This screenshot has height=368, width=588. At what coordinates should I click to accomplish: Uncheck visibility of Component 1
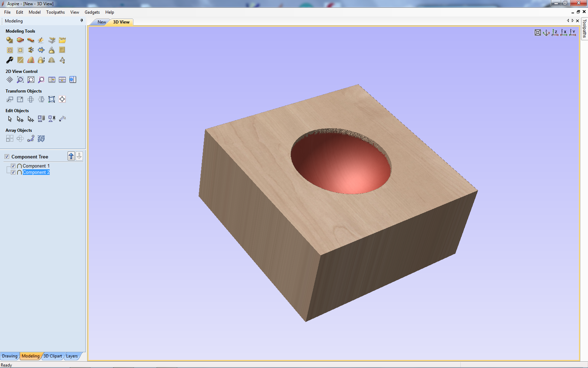tap(13, 166)
